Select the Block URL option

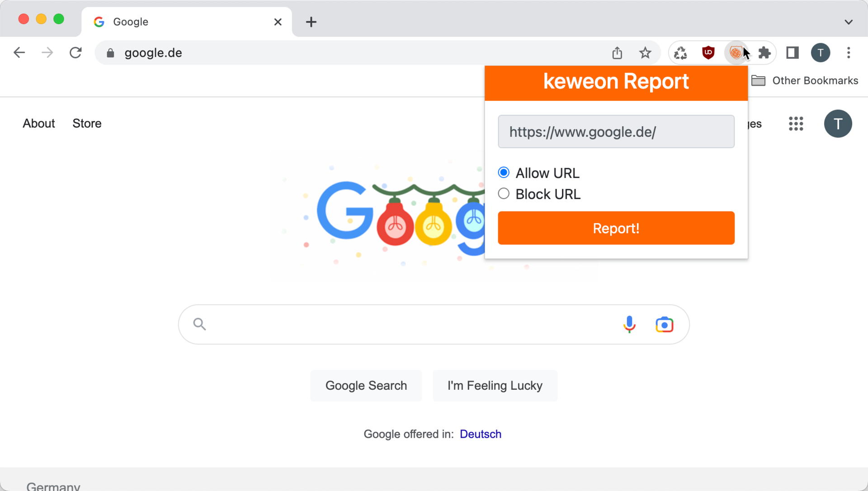pos(504,194)
